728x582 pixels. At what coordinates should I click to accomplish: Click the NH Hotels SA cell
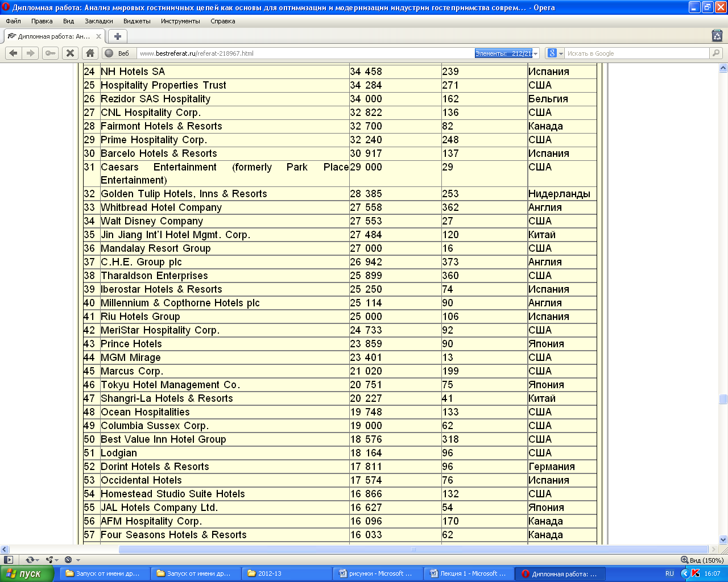point(224,72)
